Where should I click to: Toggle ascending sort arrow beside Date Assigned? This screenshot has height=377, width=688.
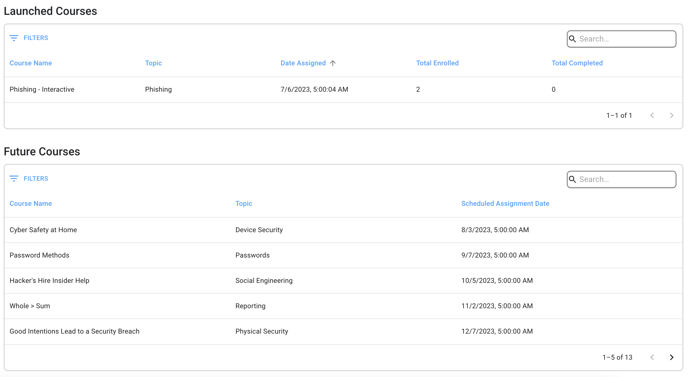(x=333, y=63)
